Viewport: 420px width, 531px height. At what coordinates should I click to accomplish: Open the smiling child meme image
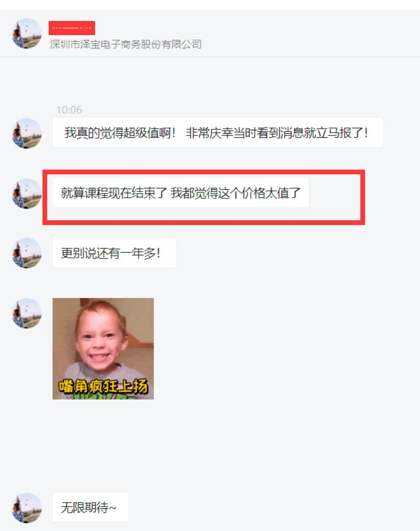pos(103,349)
